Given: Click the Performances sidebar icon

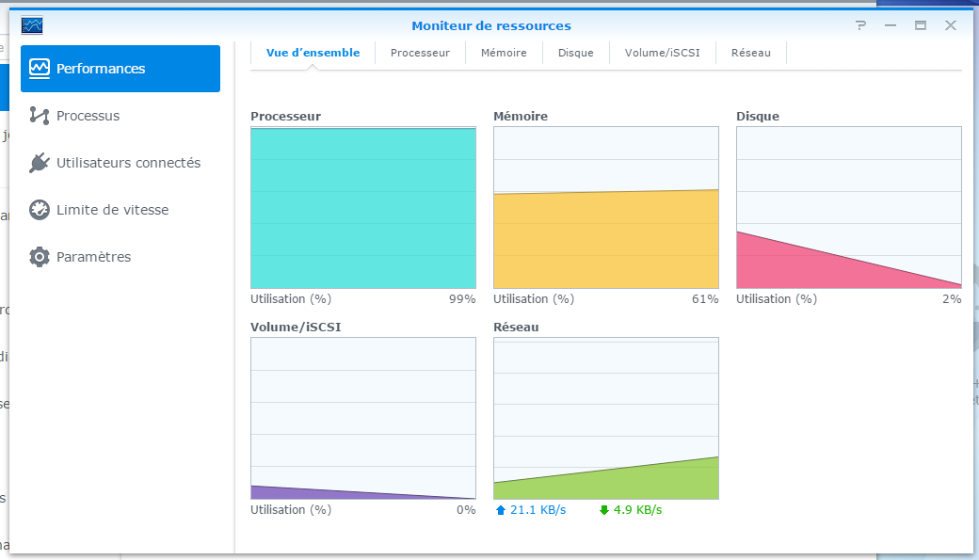Looking at the screenshot, I should point(40,69).
